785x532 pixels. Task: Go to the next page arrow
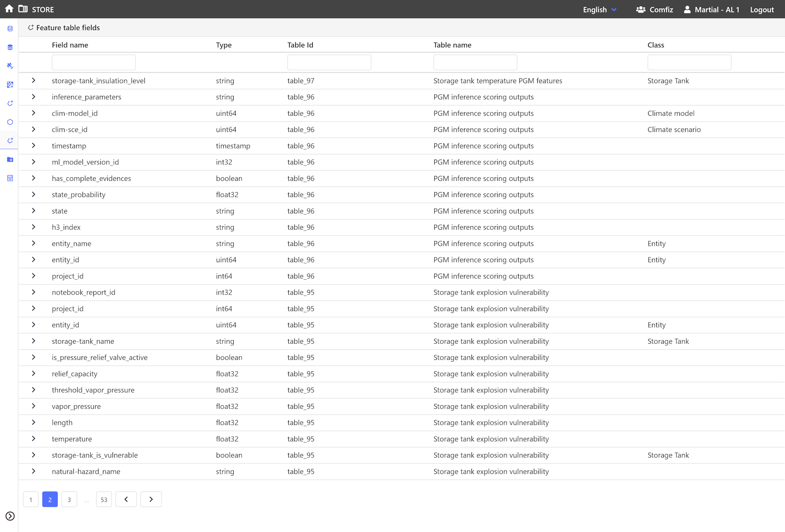pyautogui.click(x=151, y=499)
